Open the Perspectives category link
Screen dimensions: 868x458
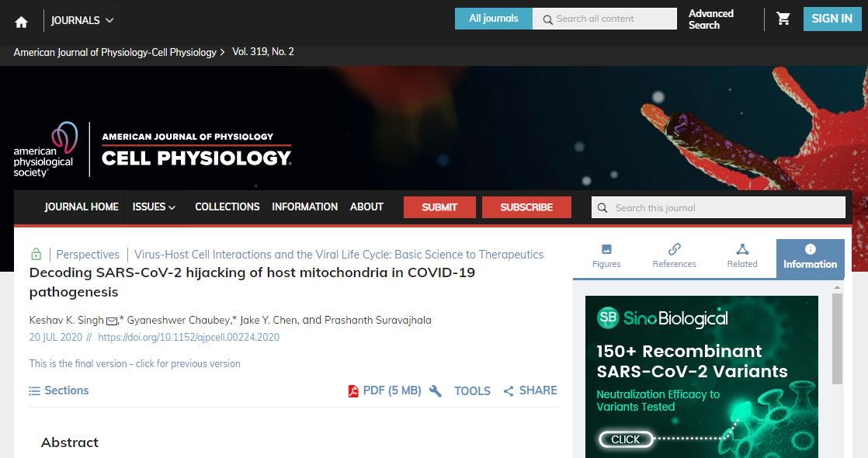tap(88, 255)
